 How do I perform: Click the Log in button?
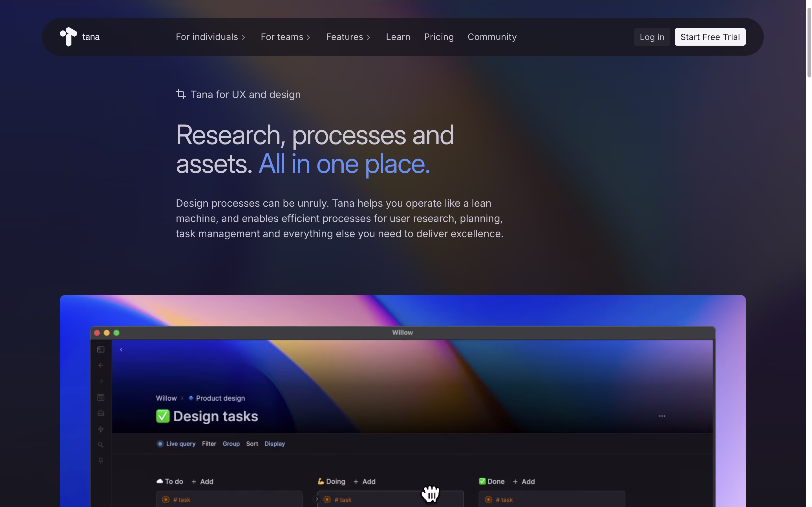click(652, 37)
